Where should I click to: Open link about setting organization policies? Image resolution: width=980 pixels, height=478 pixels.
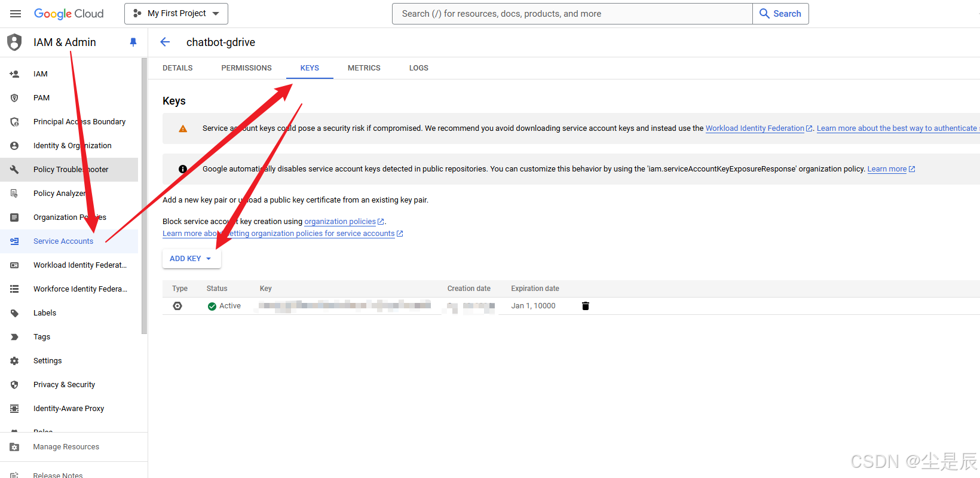(283, 234)
